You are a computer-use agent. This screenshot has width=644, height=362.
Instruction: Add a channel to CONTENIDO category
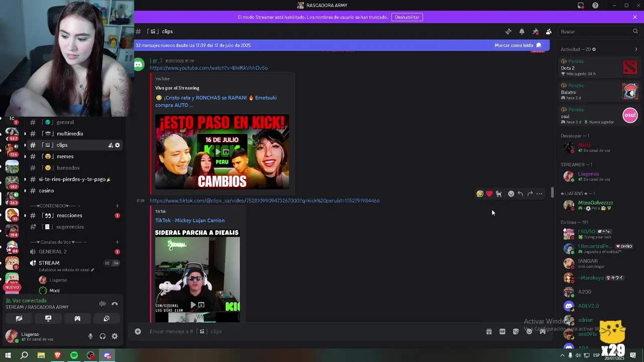[117, 206]
